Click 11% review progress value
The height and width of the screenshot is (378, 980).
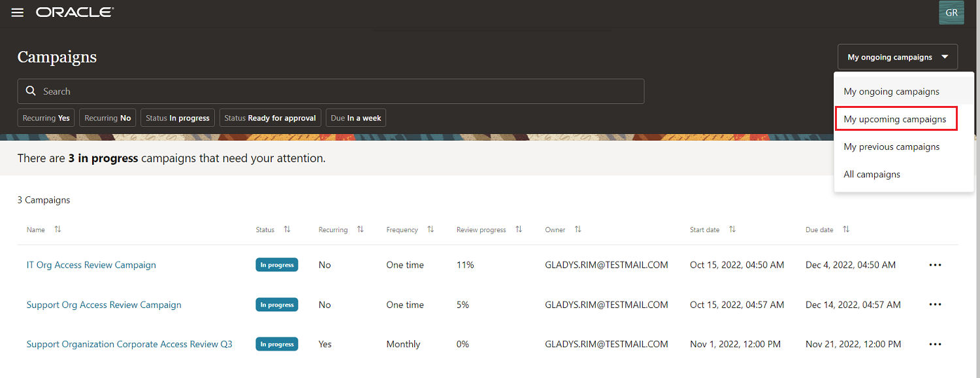point(465,265)
